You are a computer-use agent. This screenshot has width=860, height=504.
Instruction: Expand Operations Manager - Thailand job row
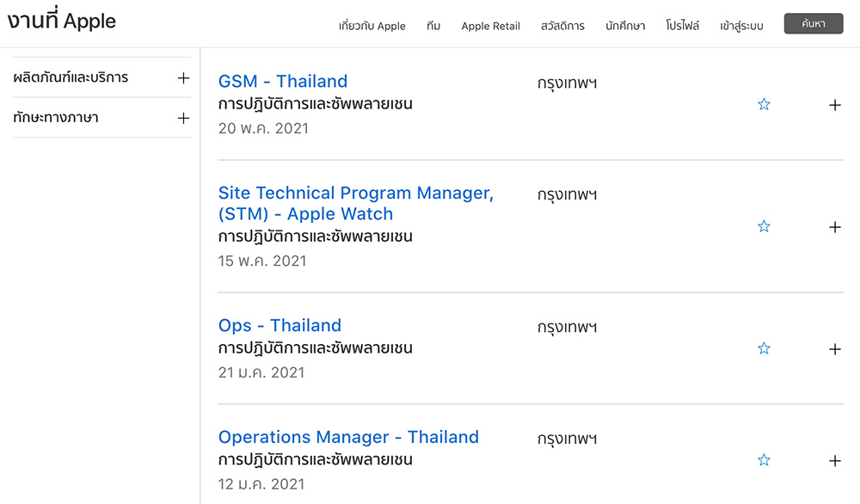tap(834, 461)
